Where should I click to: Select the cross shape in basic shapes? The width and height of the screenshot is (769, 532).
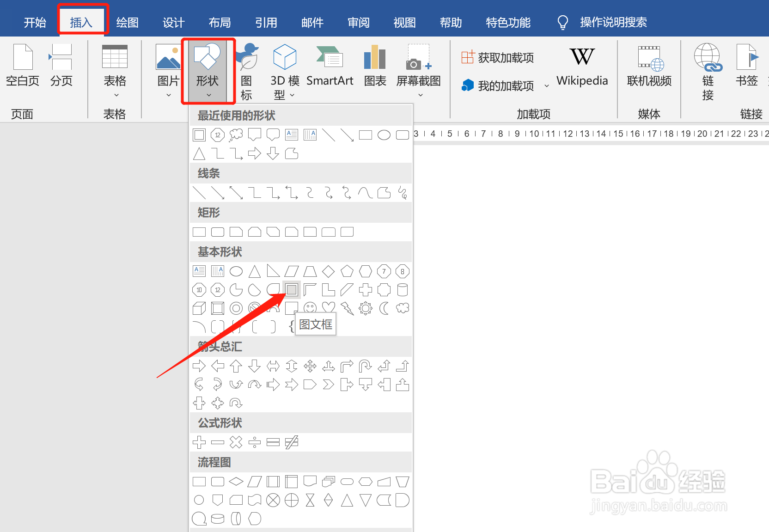[366, 290]
